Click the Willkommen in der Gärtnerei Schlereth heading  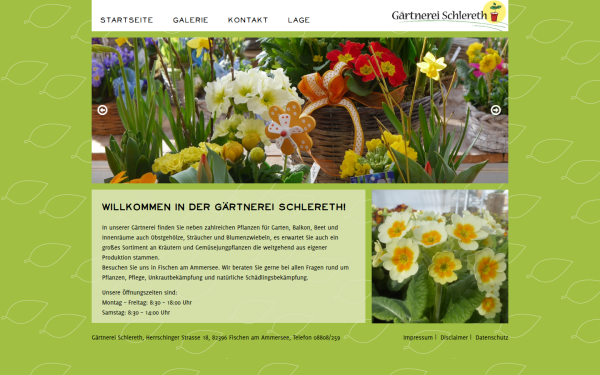point(224,207)
